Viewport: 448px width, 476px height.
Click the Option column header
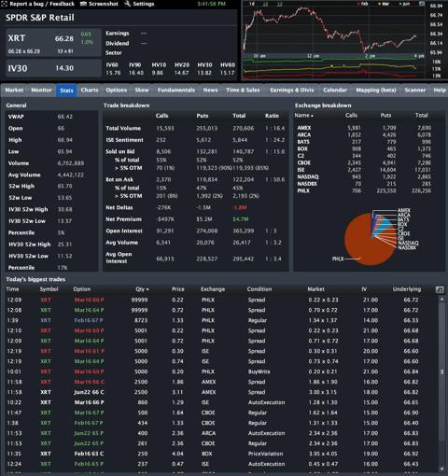82,289
